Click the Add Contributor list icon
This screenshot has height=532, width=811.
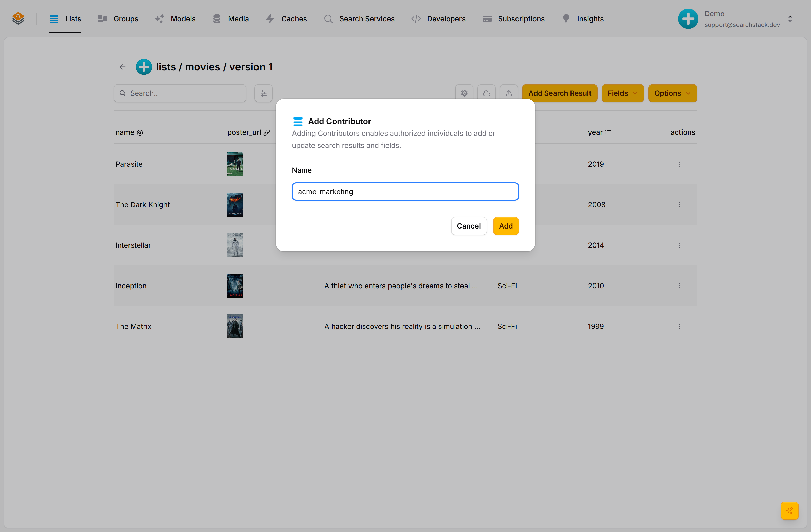pos(298,121)
